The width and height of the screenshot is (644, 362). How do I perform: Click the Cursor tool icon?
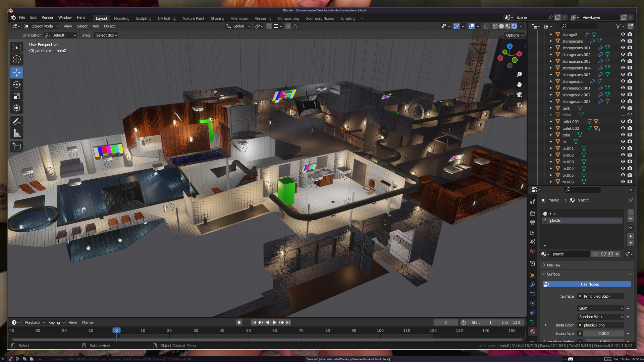pyautogui.click(x=17, y=60)
